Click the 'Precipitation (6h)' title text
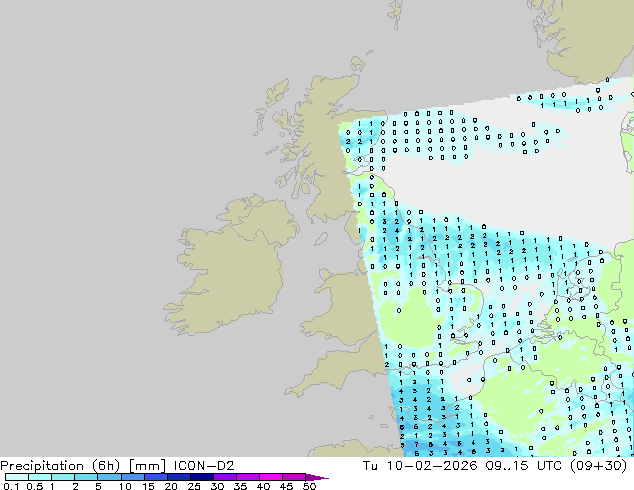The image size is (634, 490). point(60,466)
